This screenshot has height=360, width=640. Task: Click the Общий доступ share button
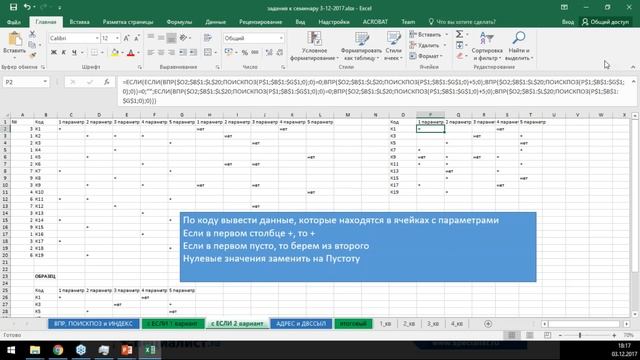(606, 22)
